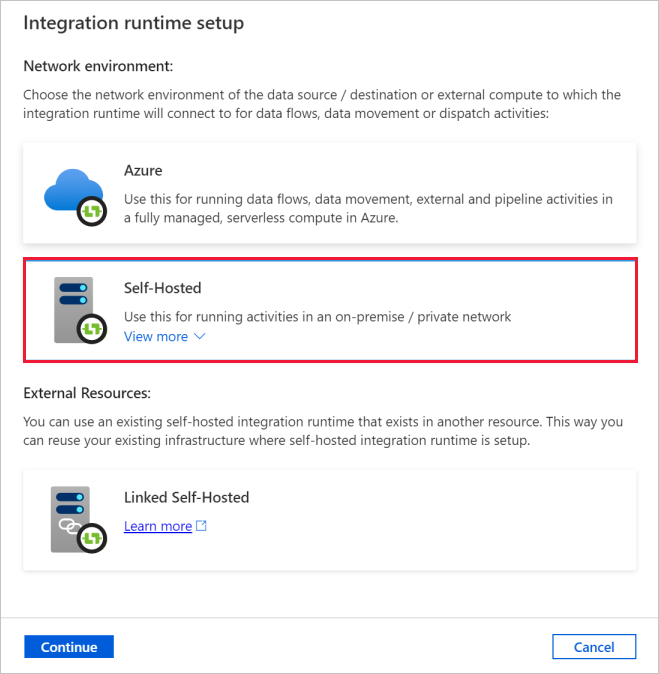Click the Azure title text
659x674 pixels.
tap(143, 171)
